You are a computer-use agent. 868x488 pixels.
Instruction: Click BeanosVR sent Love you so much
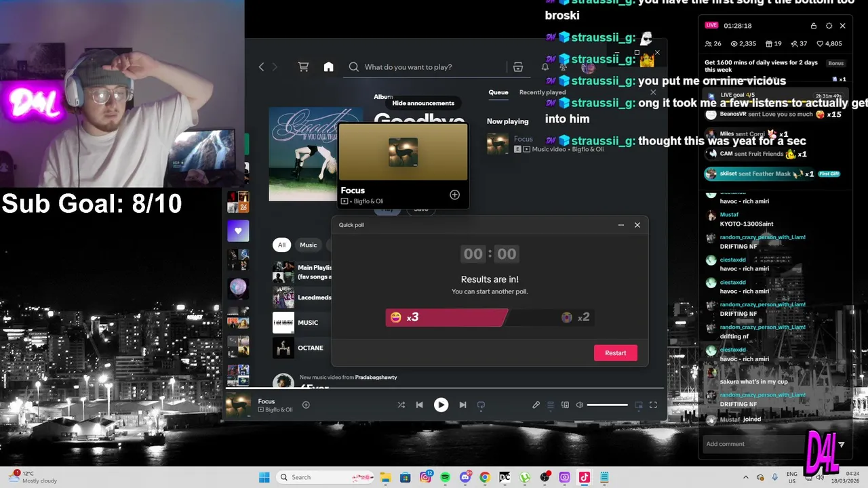(x=774, y=115)
